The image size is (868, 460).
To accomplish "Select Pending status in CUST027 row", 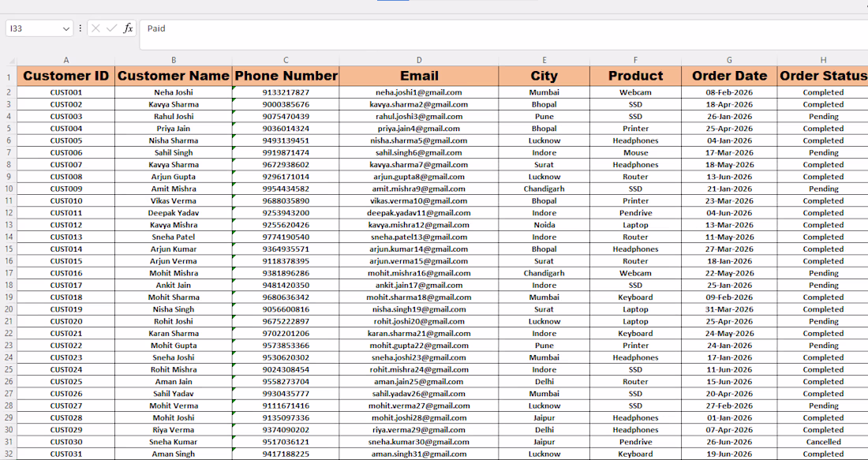I will [822, 406].
